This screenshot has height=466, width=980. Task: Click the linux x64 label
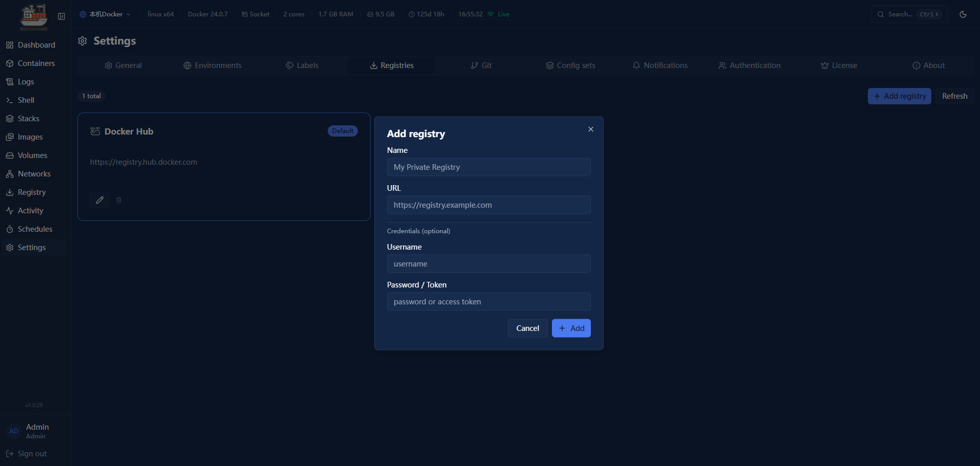[161, 14]
